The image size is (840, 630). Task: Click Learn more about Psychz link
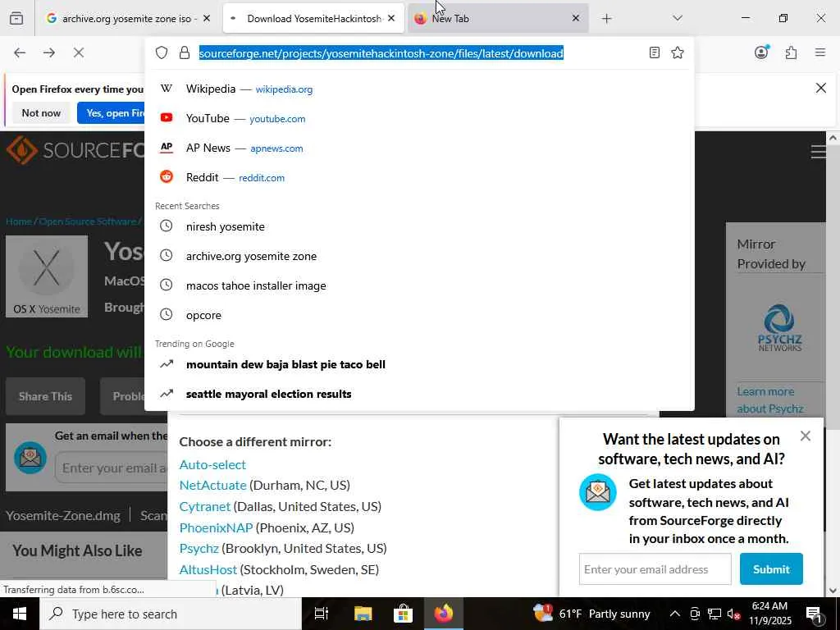[769, 400]
